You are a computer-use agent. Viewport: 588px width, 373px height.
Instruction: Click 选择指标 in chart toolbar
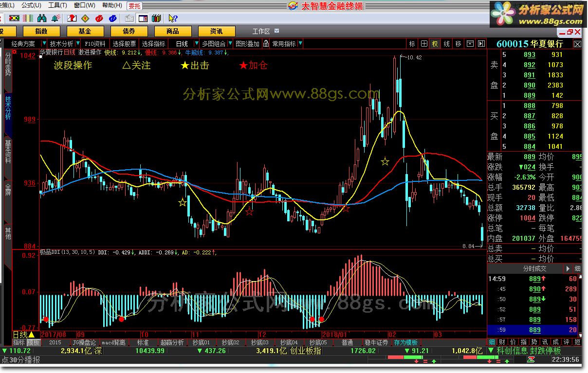coord(153,43)
